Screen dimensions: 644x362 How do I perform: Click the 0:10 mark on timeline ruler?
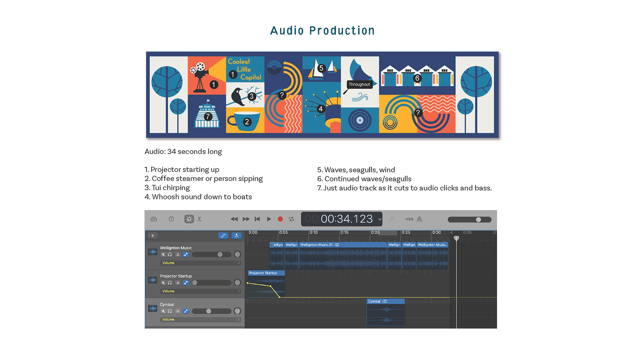tap(314, 233)
